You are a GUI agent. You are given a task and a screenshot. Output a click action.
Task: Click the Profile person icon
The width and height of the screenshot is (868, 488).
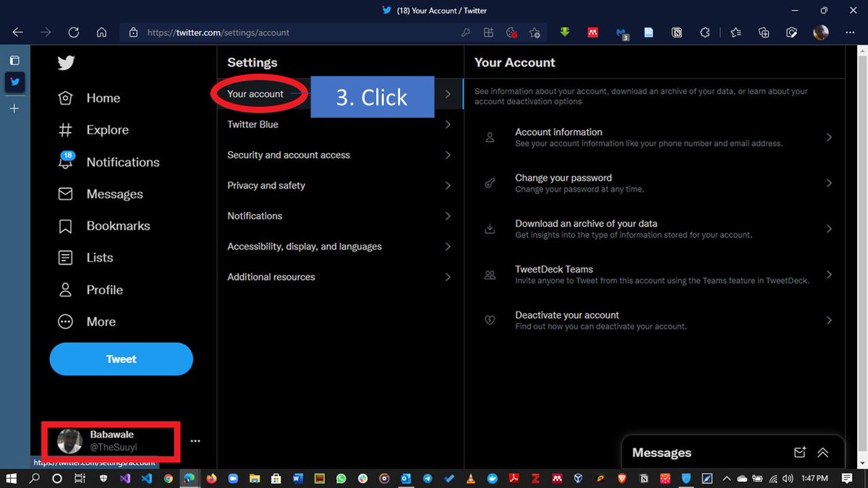[x=65, y=290]
